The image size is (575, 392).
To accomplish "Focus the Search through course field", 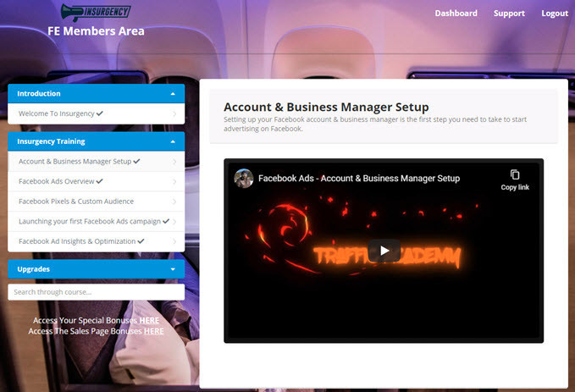I will tap(96, 292).
